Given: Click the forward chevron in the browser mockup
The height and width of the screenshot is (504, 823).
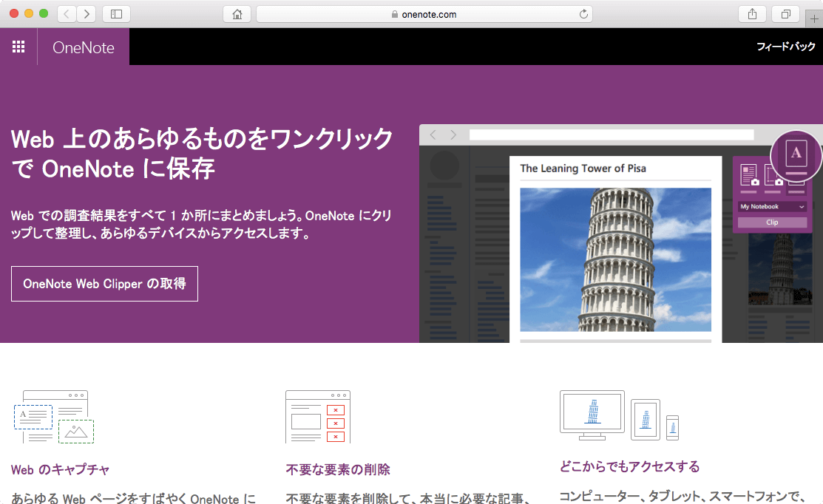Looking at the screenshot, I should point(453,134).
